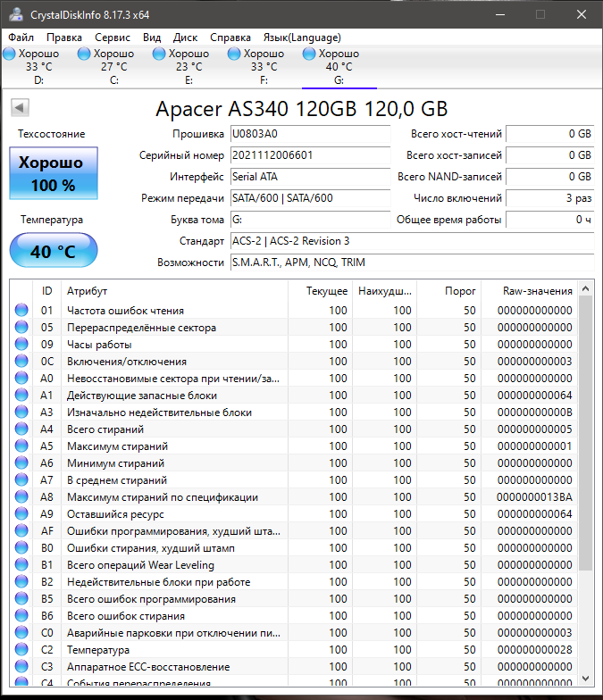Click the Общее время работы value 0 ч
This screenshot has height=700, width=603.
[x=550, y=220]
